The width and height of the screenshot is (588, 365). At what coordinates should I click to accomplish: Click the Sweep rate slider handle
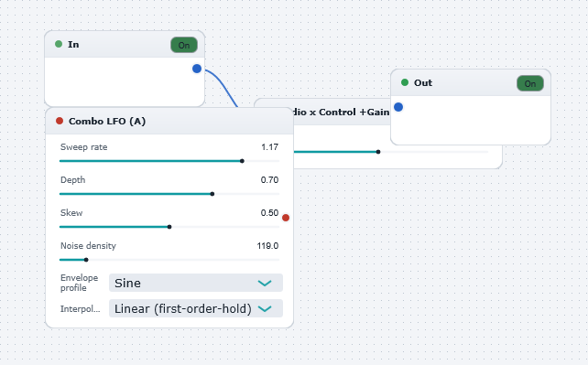coord(242,161)
